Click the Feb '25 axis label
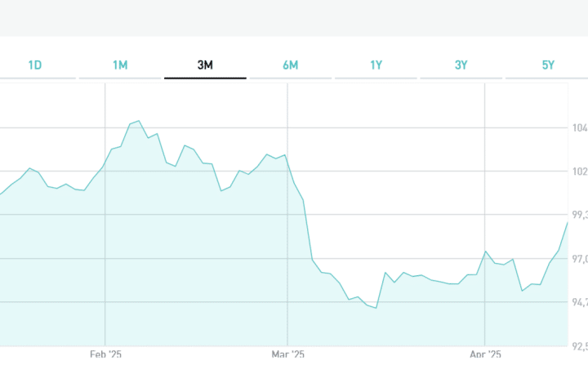The height and width of the screenshot is (392, 588). coord(105,354)
